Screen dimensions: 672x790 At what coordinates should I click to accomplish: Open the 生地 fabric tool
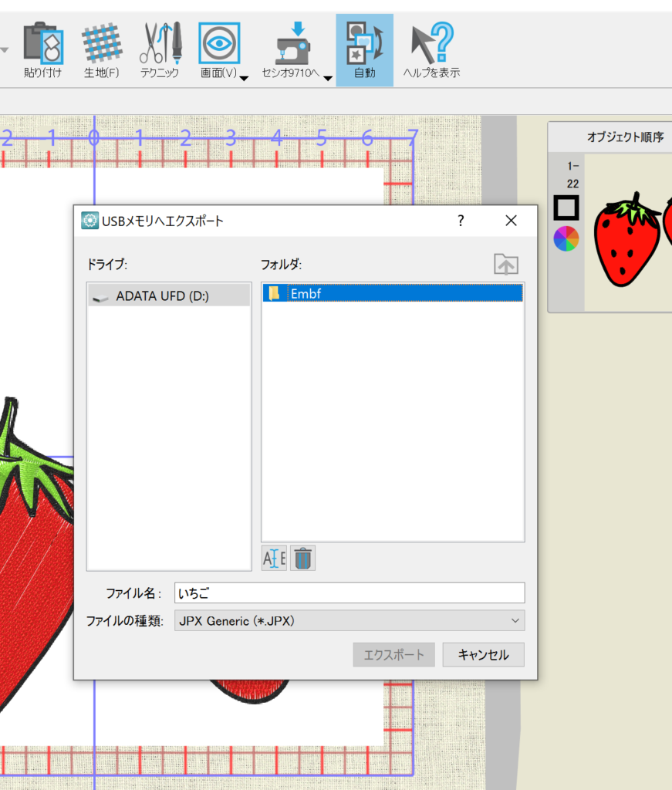[101, 45]
